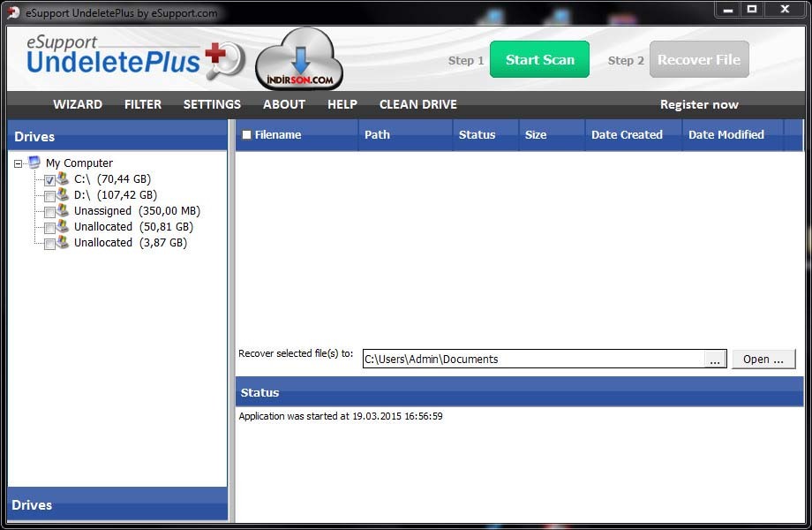Sort by the Status column header
812x530 pixels.
coord(485,134)
